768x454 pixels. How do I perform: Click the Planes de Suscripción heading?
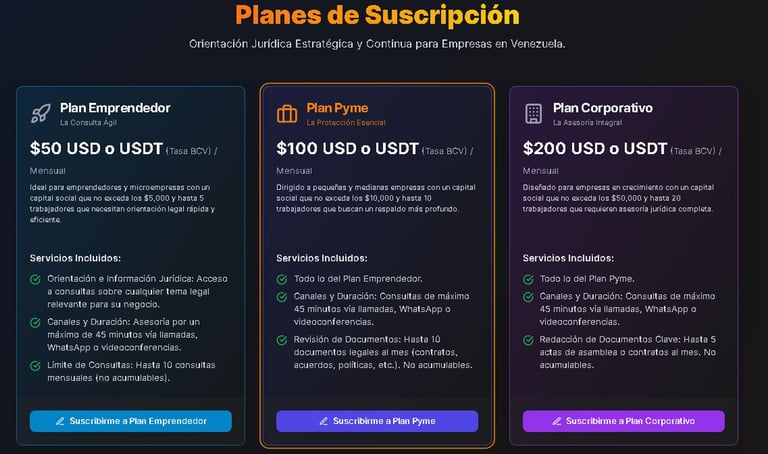click(377, 15)
